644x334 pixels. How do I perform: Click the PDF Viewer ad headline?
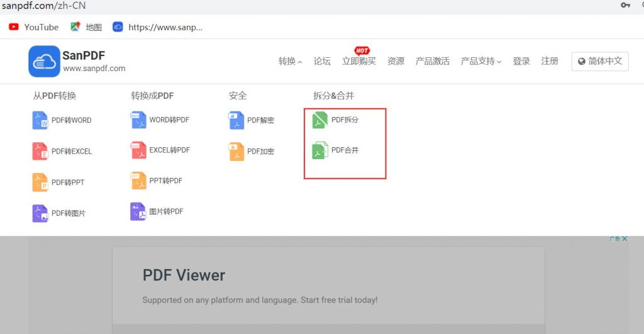(184, 276)
